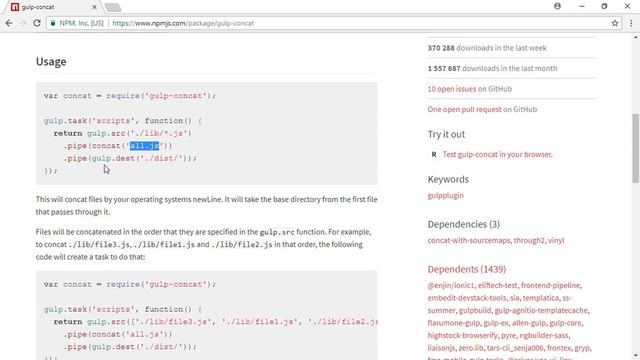Click the page vertical scrollbar thumb
Image resolution: width=640 pixels, height=360 pixels.
(x=636, y=149)
